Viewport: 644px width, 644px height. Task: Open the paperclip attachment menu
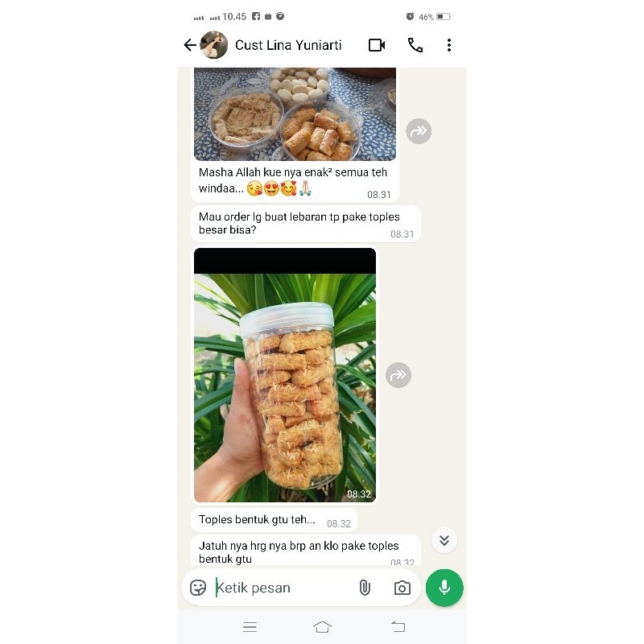pos(365,588)
